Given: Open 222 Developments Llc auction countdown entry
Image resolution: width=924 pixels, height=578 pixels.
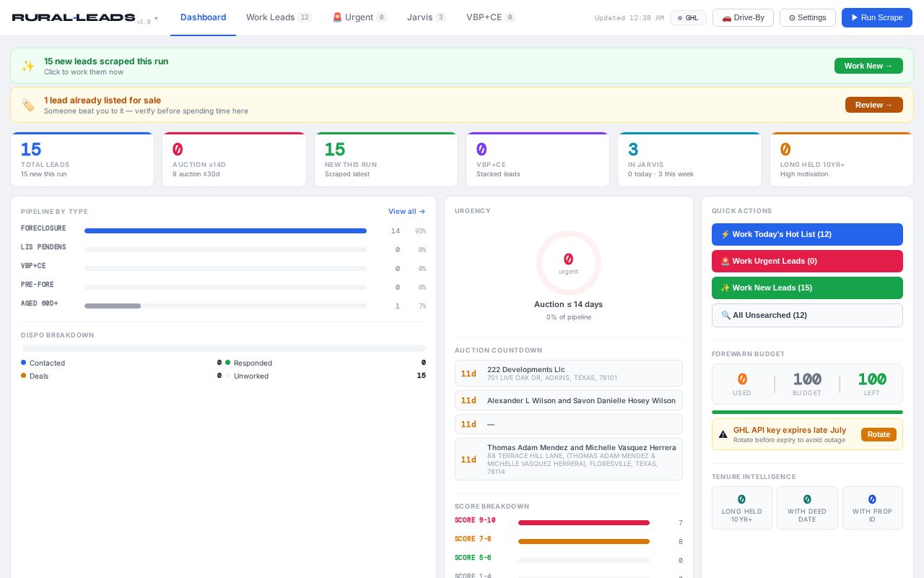Looking at the screenshot, I should click(568, 374).
